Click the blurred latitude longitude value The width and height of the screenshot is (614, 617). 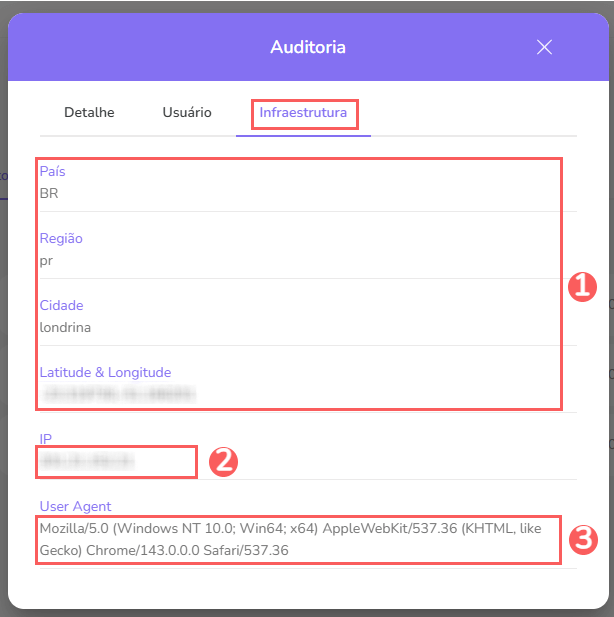[118, 394]
